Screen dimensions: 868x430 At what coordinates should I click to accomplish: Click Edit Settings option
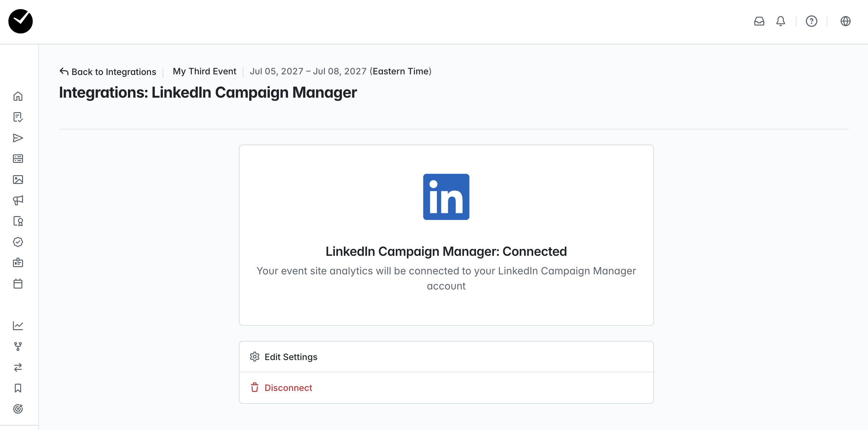446,357
